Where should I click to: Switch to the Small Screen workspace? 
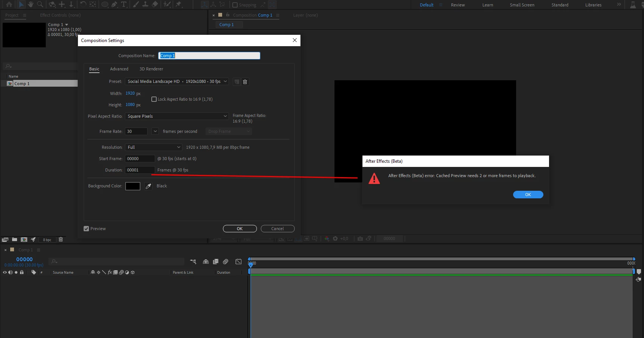click(x=522, y=5)
